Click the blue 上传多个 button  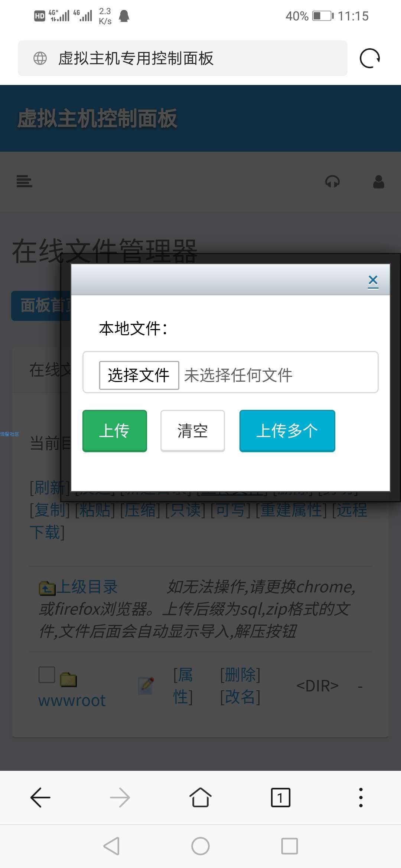pyautogui.click(x=287, y=431)
